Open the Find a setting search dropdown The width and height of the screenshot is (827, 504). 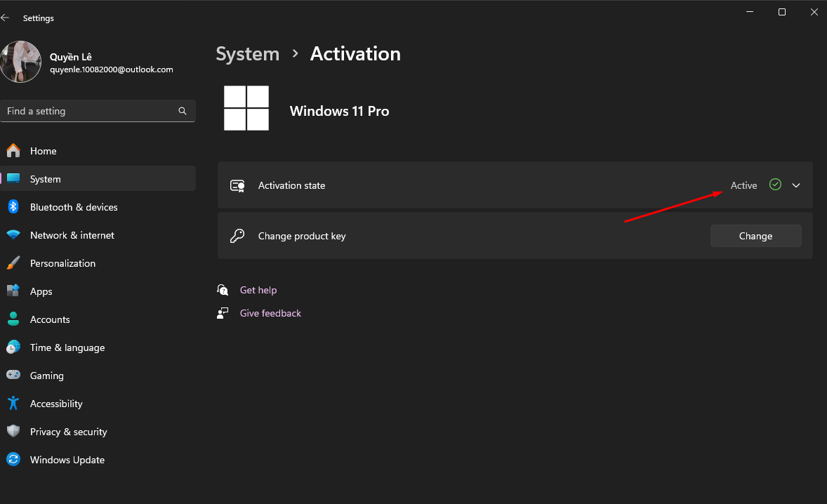pos(98,111)
